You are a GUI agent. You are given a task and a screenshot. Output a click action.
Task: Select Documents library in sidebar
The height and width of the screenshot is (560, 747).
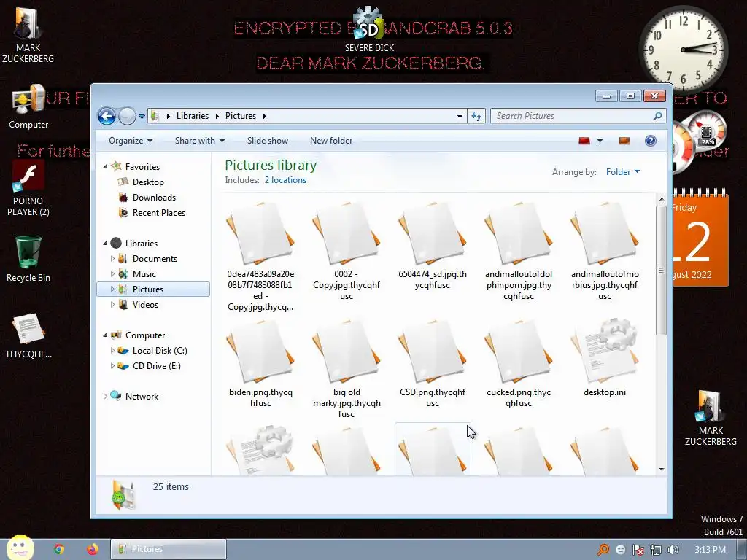click(x=155, y=259)
